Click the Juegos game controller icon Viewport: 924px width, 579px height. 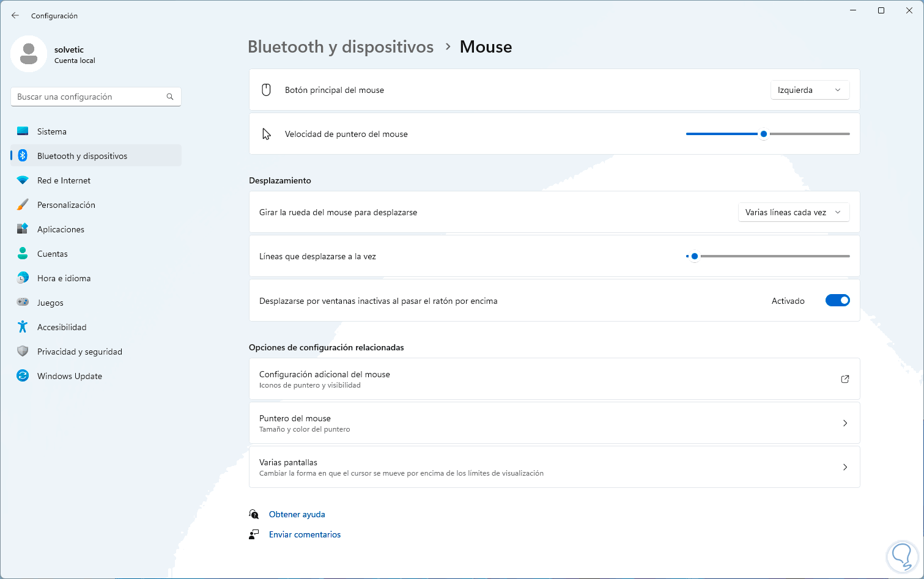point(23,302)
